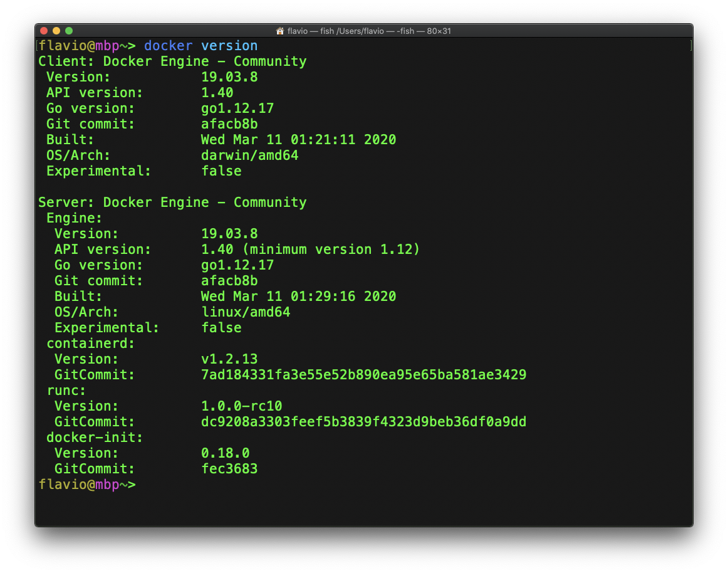Image resolution: width=728 pixels, height=573 pixels.
Task: Click the typed 'docker version' command
Action: pos(200,46)
